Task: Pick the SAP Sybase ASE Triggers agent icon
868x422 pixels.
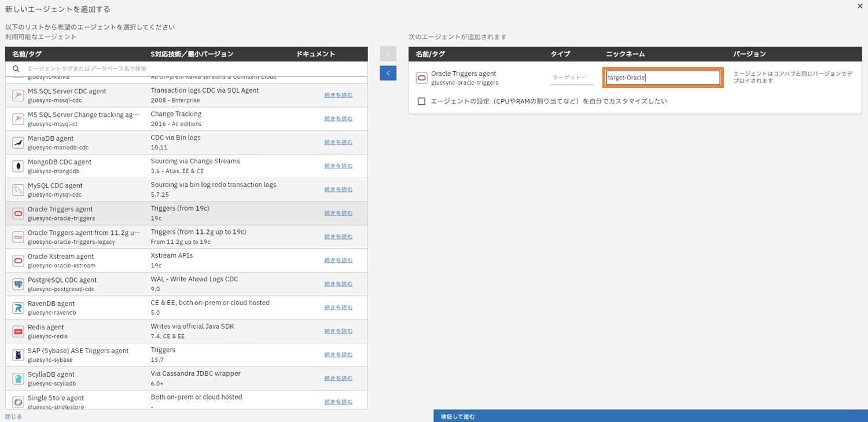Action: click(x=18, y=355)
